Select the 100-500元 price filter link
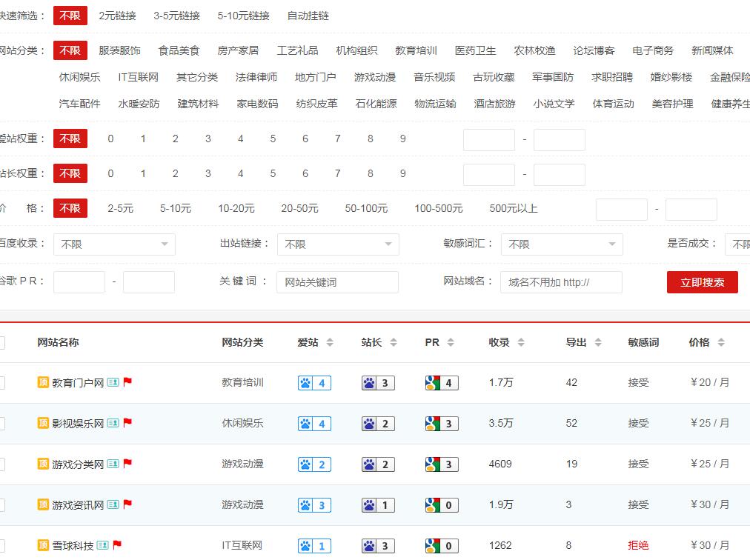This screenshot has width=750, height=560. [x=439, y=208]
